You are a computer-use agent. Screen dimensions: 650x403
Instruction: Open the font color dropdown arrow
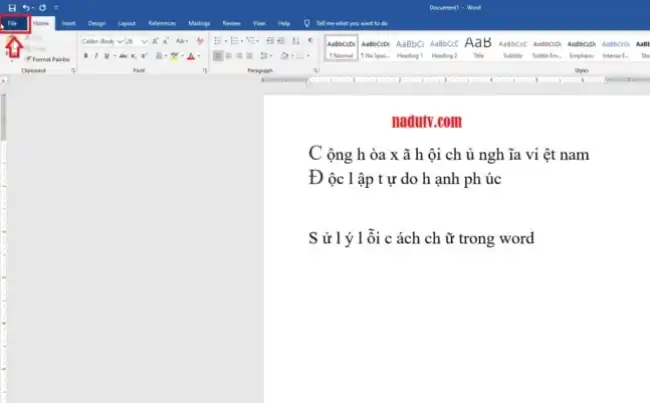pos(199,56)
